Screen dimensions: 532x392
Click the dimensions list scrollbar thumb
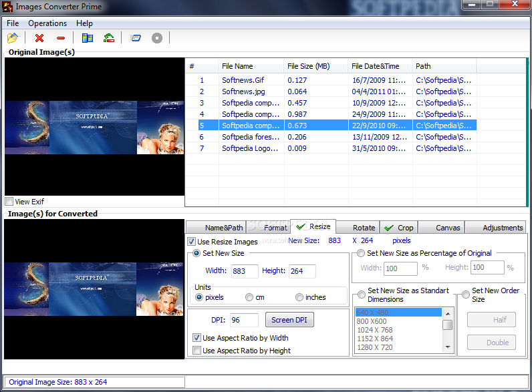[448, 325]
